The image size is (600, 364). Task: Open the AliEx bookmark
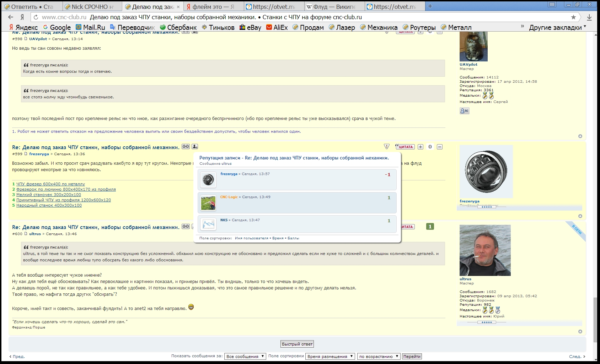[x=277, y=27]
